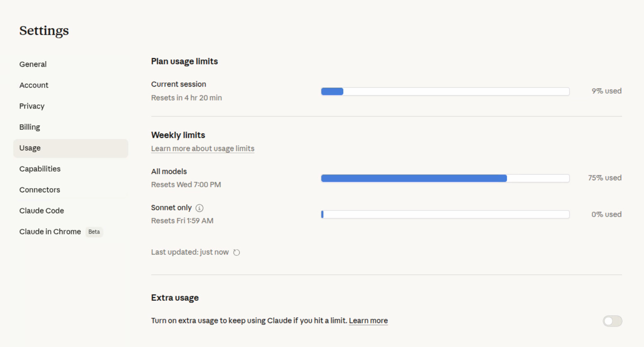This screenshot has width=644, height=347.
Task: Click the Last updated: just now text
Action: [190, 252]
